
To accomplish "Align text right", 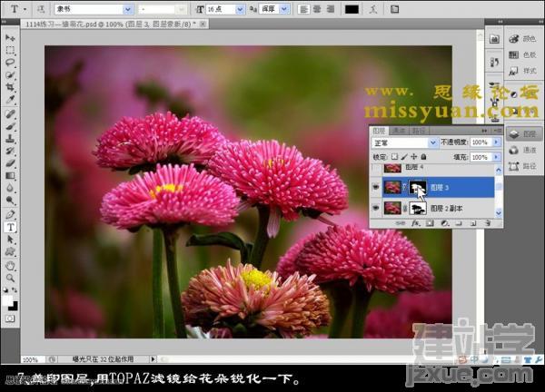I will click(x=331, y=9).
